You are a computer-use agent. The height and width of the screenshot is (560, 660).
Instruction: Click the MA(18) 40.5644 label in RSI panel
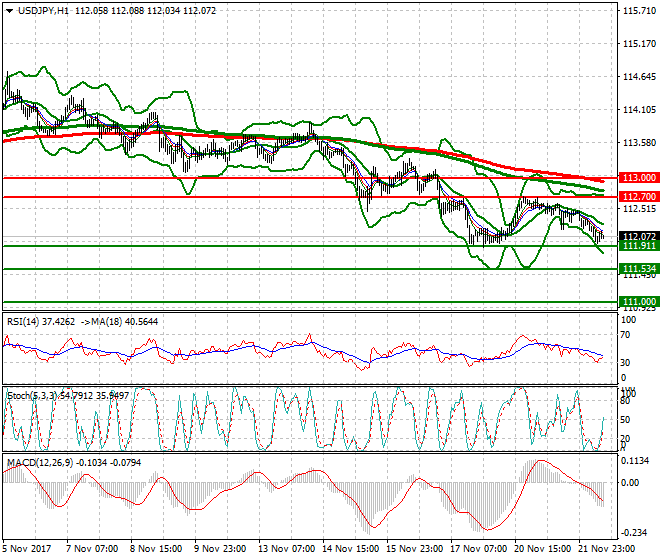(125, 322)
